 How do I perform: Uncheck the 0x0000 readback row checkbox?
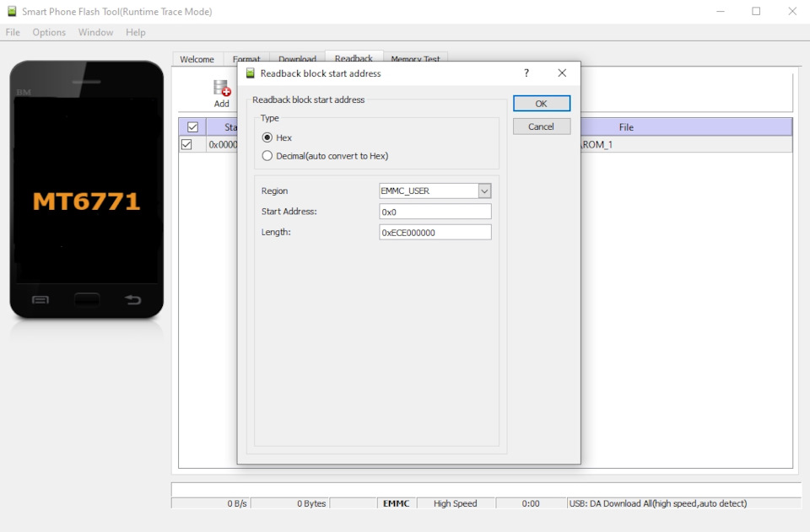(x=186, y=144)
